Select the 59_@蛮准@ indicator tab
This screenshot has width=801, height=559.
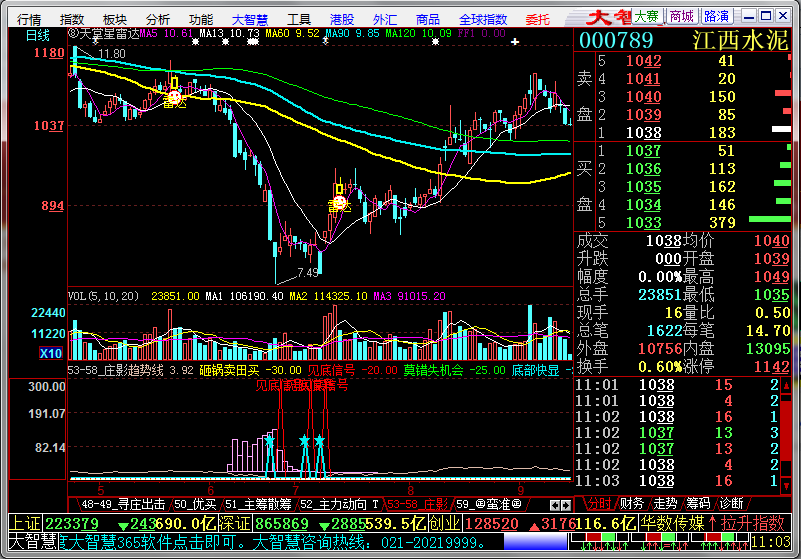(x=488, y=504)
